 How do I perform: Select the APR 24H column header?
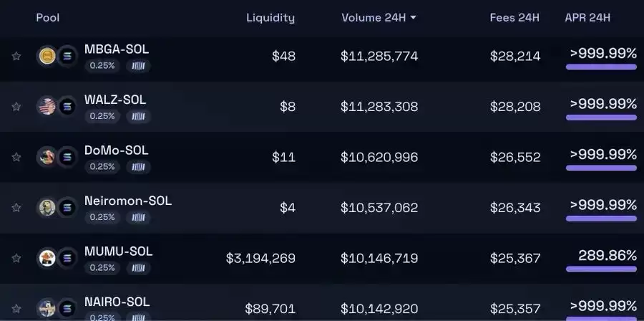(x=587, y=18)
